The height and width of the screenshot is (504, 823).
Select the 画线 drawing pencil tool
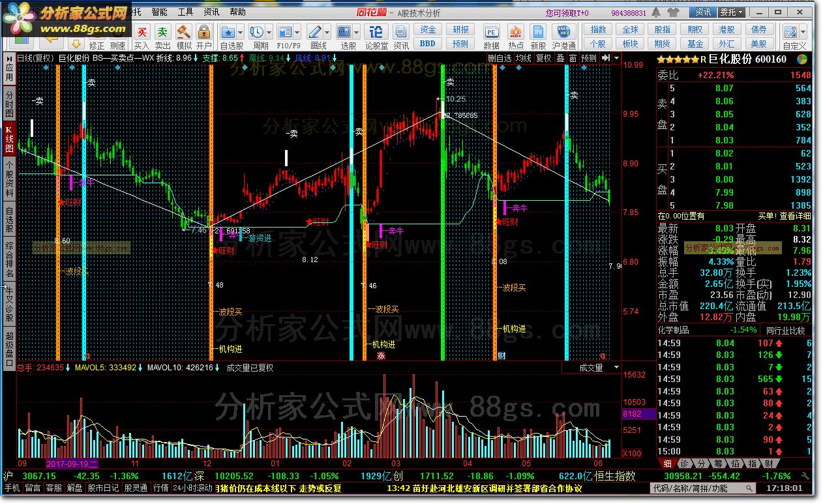[x=314, y=33]
